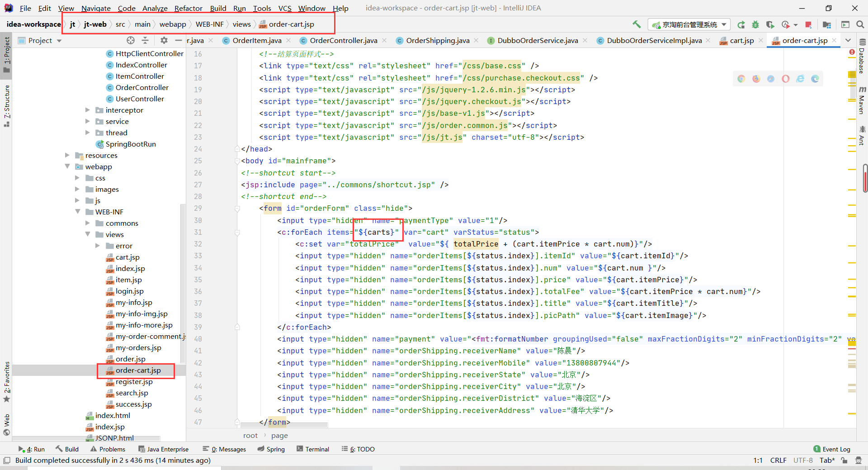Open the Navigate menu
The image size is (868, 470).
96,8
